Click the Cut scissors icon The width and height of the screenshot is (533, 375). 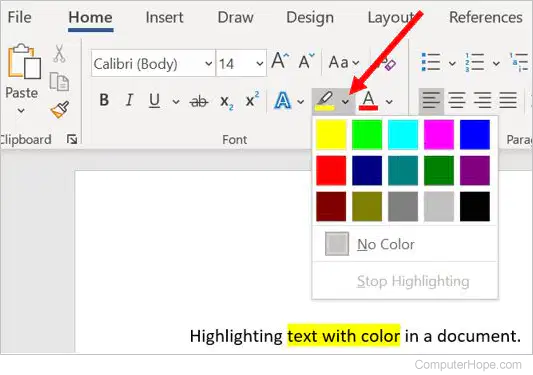coord(59,54)
